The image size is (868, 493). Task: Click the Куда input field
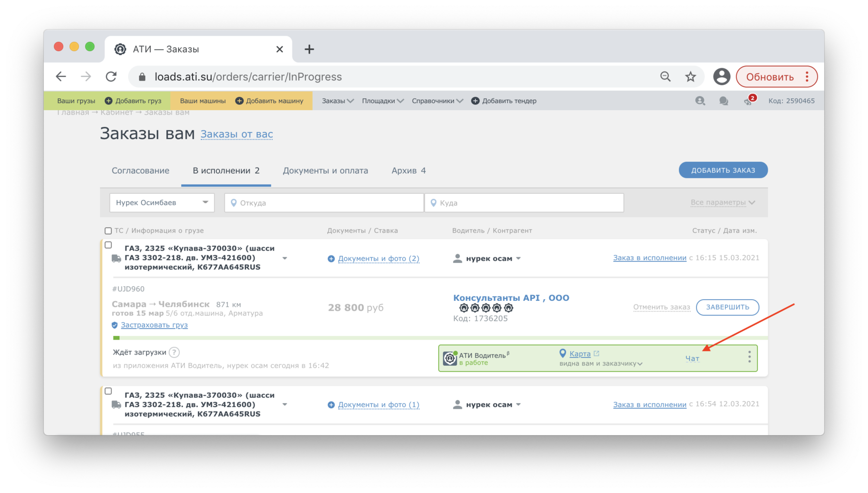pos(524,203)
